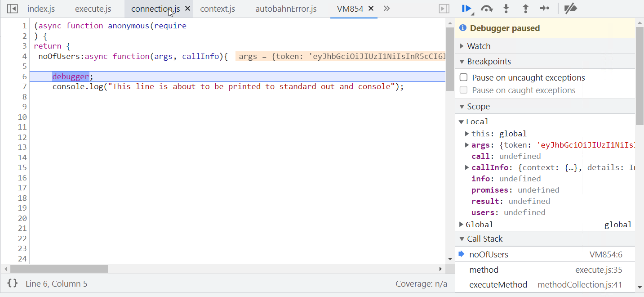Click the Step icon

[545, 9]
